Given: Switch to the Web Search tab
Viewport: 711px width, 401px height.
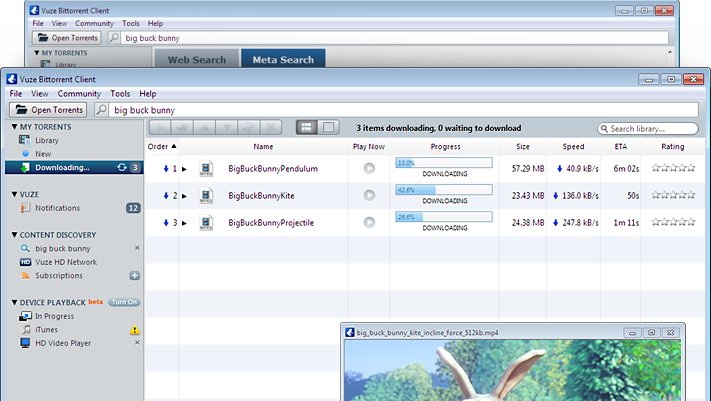Looking at the screenshot, I should pos(196,60).
